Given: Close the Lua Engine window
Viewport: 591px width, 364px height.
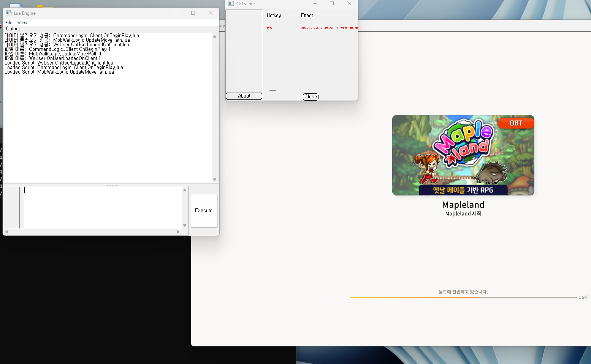Looking at the screenshot, I should click(210, 13).
